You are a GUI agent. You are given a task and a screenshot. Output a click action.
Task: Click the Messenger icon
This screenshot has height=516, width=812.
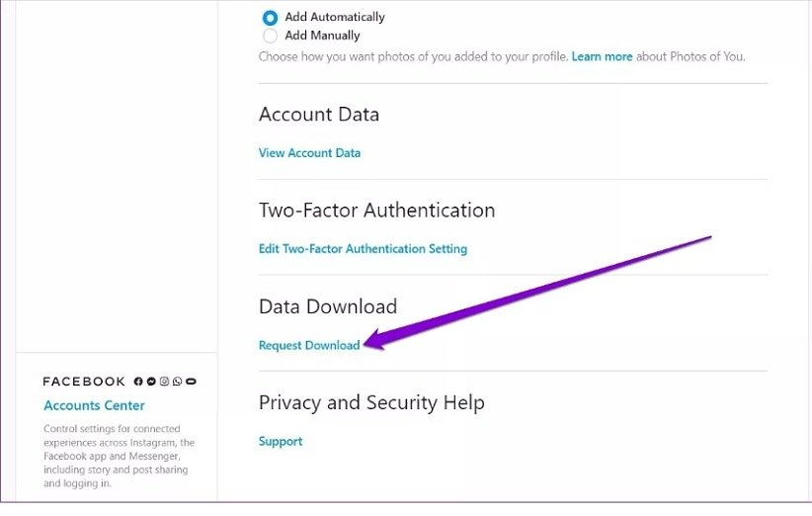coord(151,382)
